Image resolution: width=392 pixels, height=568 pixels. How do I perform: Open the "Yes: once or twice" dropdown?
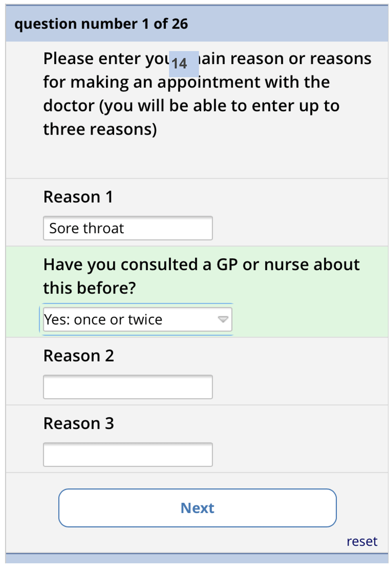[x=137, y=319]
